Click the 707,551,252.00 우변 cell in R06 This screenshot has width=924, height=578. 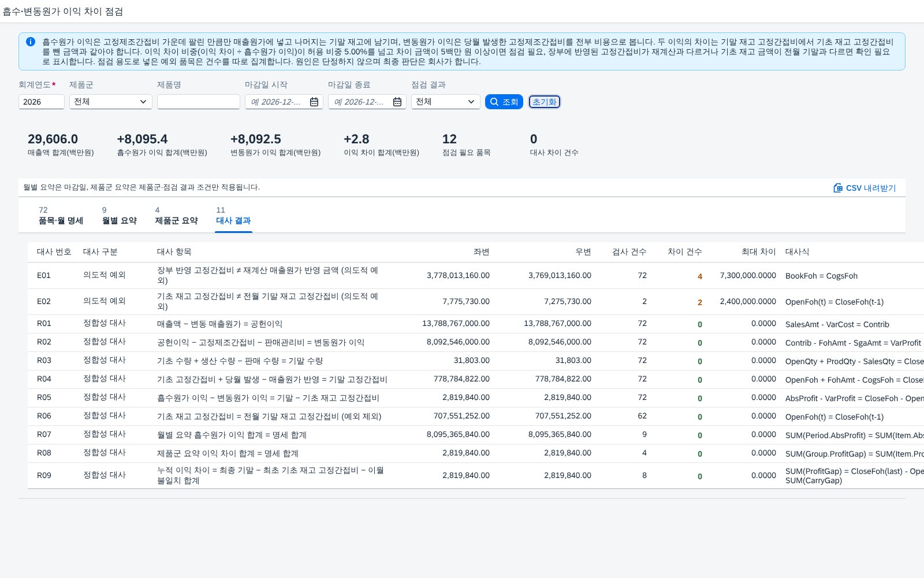pos(563,416)
